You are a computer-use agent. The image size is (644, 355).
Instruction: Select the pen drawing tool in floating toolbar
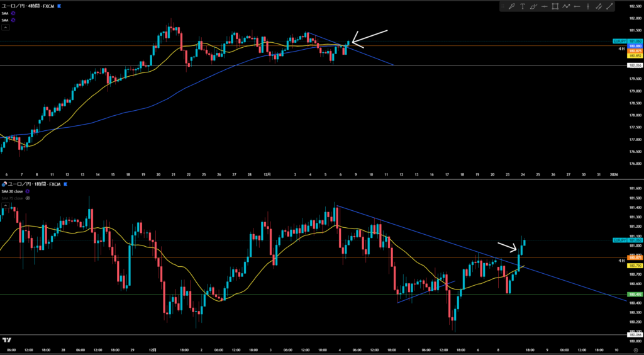512,7
